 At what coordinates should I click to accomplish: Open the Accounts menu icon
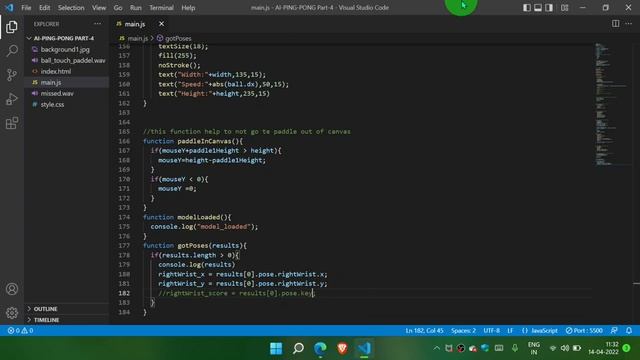pyautogui.click(x=12, y=289)
